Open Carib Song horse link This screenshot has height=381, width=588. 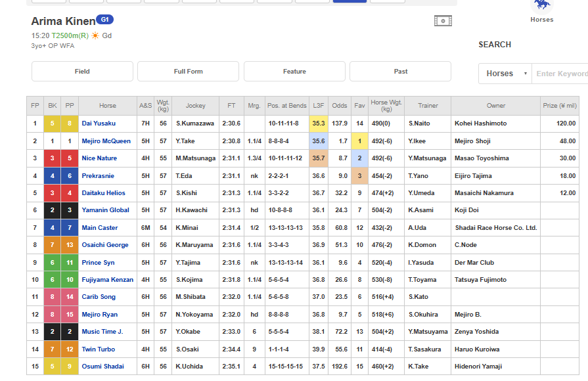coord(99,297)
